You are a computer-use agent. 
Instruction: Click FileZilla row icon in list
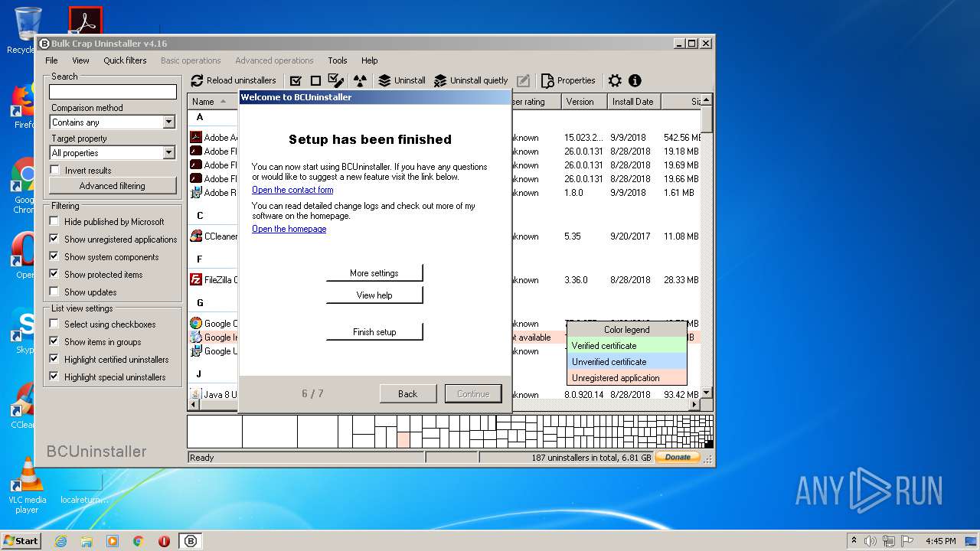point(196,279)
